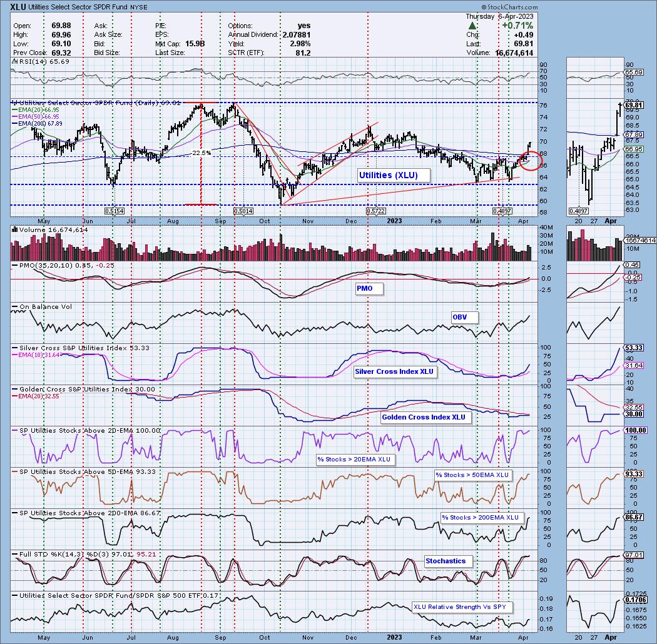Click the date 'Thursday 6-Apr-2023'
Image resolution: width=657 pixels, height=644 pixels.
point(499,16)
